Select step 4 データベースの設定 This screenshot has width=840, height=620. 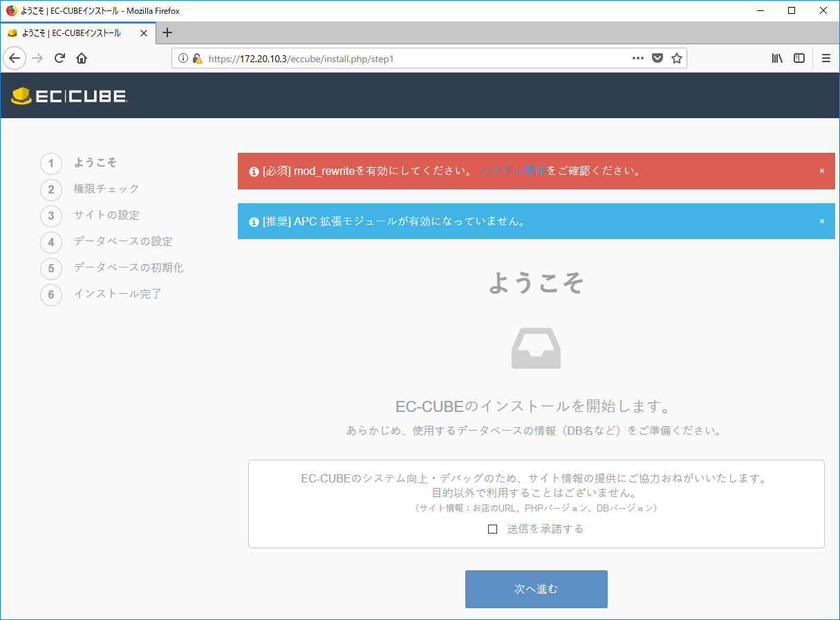[x=106, y=242]
